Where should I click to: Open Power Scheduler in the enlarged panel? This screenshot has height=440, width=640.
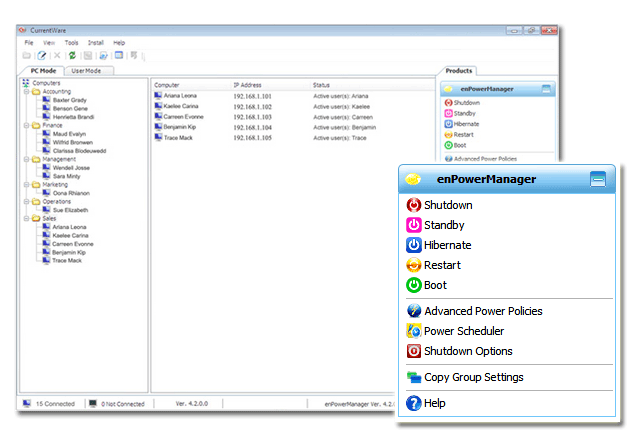(455, 331)
